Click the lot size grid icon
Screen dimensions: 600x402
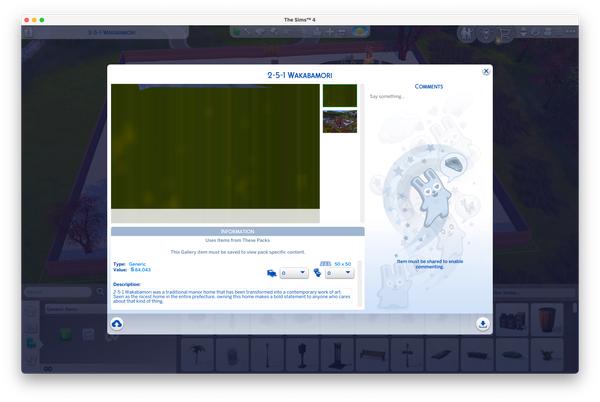(x=325, y=264)
